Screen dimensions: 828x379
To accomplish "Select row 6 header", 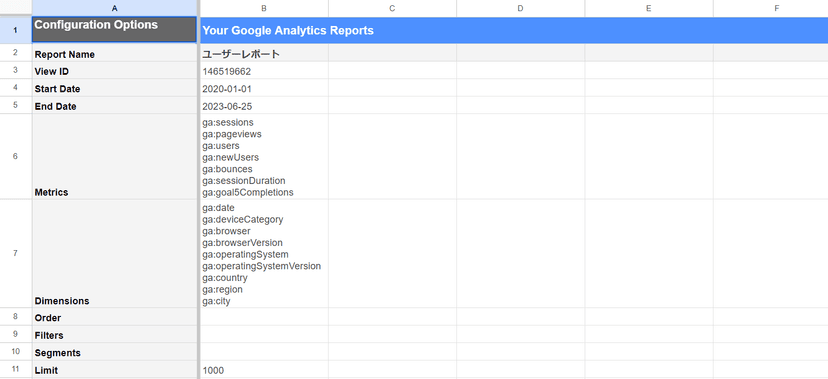I will pyautogui.click(x=15, y=156).
